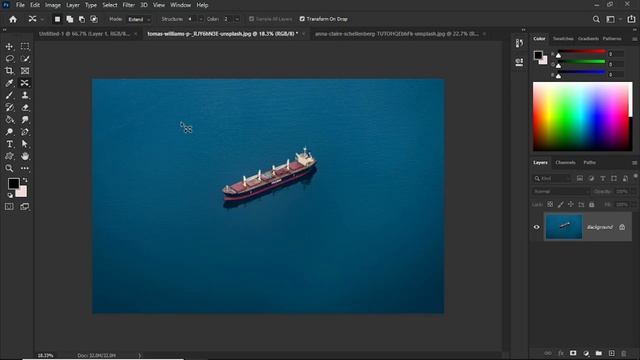Screen dimensions: 640x360
Task: Swap foreground and background colors
Action: click(25, 180)
